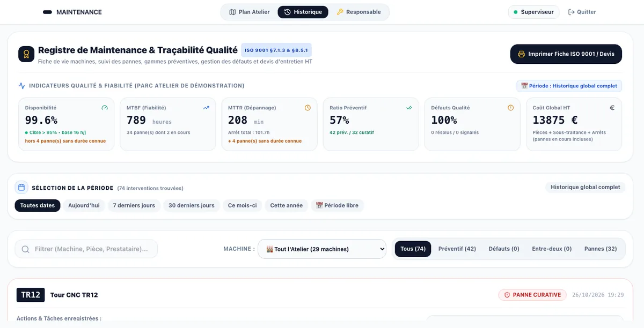Viewport: 644px width, 328px height.
Task: Click the euro icon in Coût Global HT card
Action: point(612,108)
